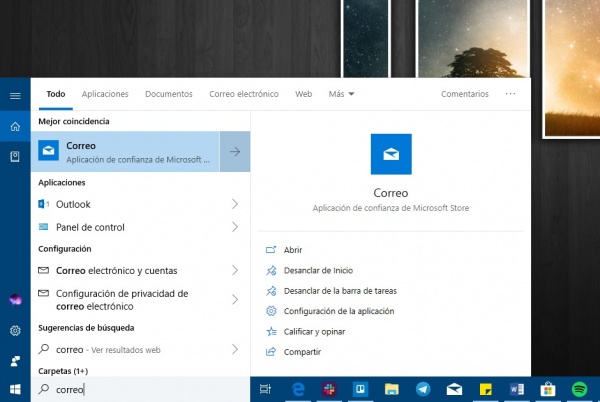Click the feedback person icon in sidebar
Screen dimensions: 600x402
pyautogui.click(x=15, y=361)
